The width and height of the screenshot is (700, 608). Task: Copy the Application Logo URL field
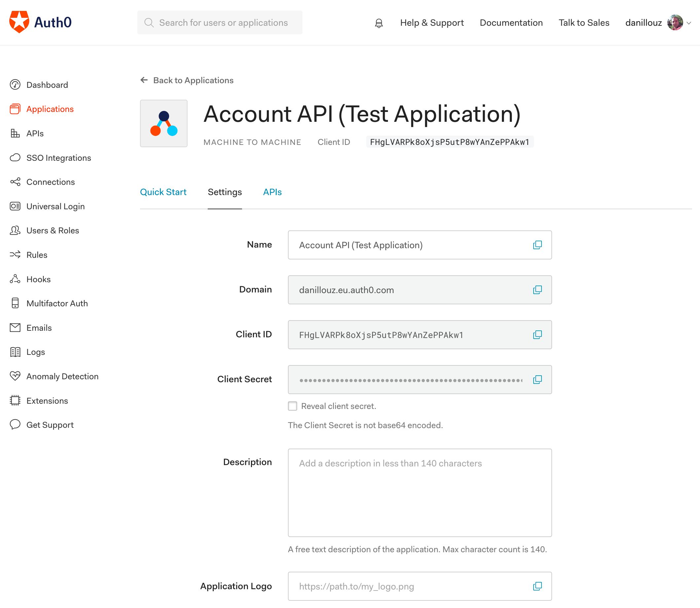(x=537, y=586)
